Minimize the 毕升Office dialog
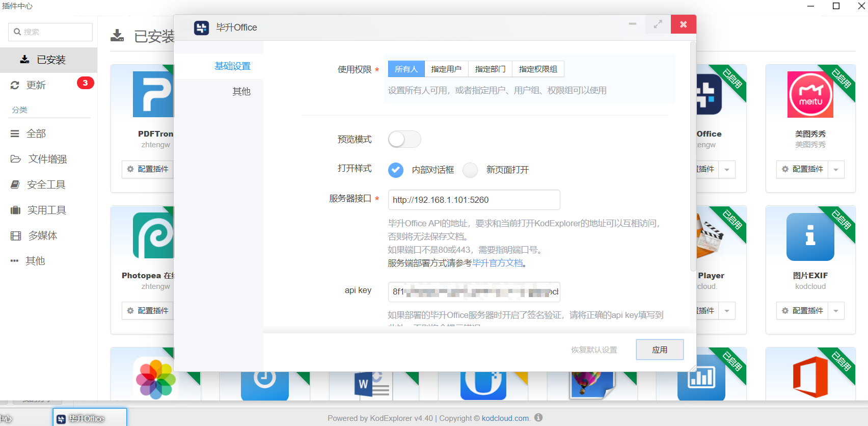 tap(633, 24)
